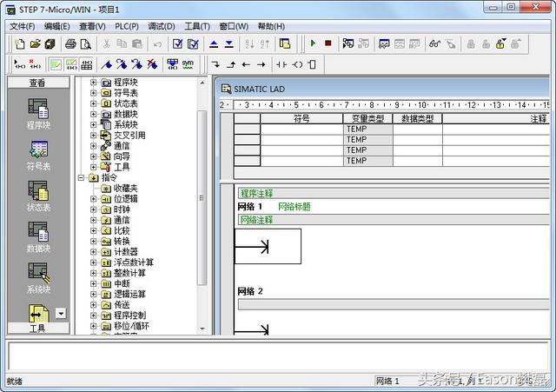The height and width of the screenshot is (392, 556).
Task: Insert a contact element icon
Action: pos(281,64)
